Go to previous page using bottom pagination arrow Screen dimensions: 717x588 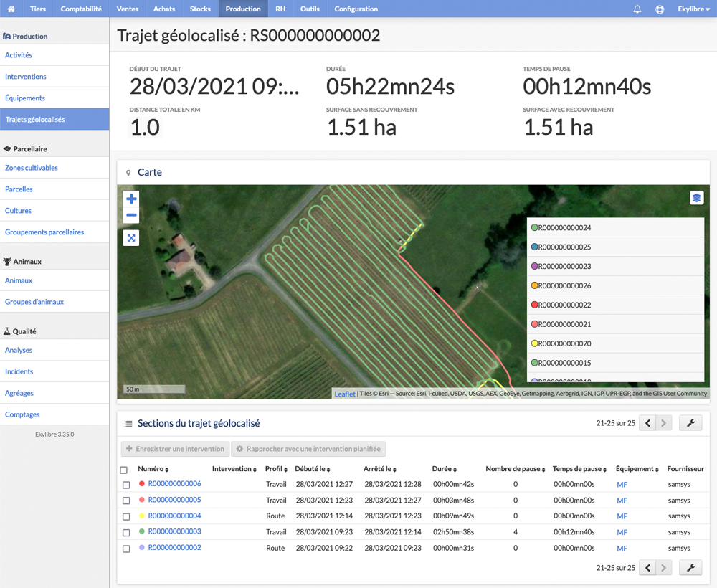coord(647,567)
